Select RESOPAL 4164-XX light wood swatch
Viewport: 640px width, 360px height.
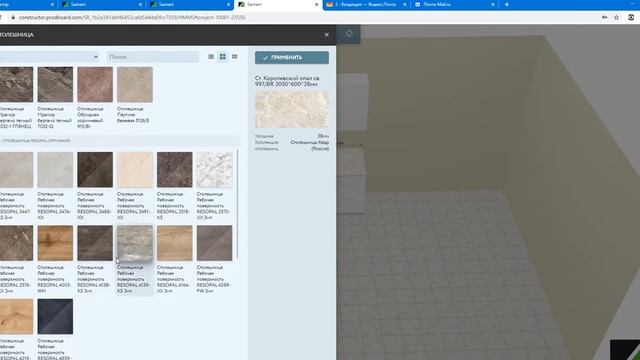[175, 243]
